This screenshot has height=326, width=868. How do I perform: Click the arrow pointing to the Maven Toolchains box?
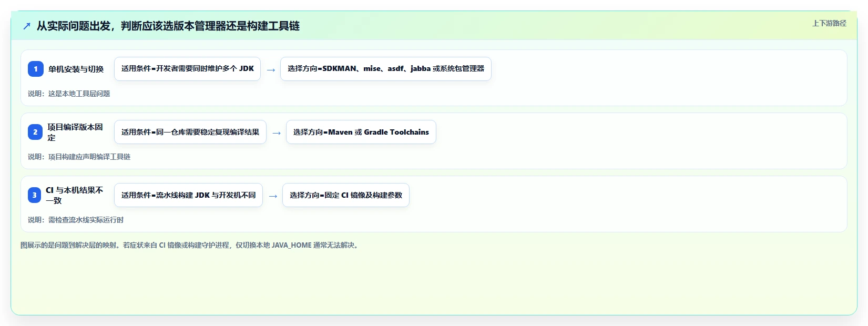tap(277, 133)
